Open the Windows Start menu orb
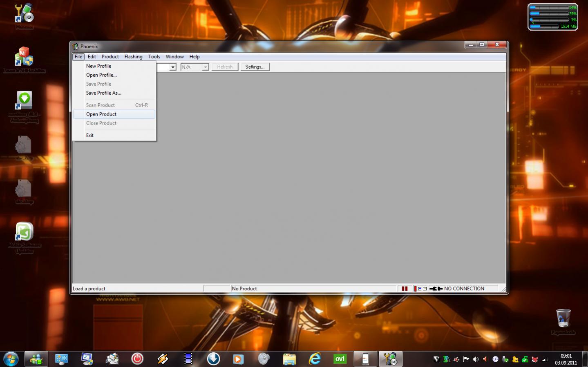 point(11,359)
